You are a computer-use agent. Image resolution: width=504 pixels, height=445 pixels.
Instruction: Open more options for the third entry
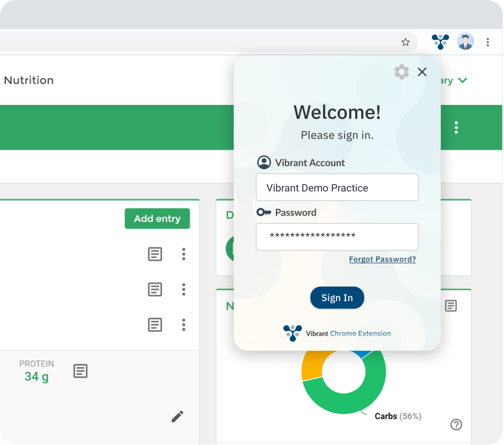184,325
